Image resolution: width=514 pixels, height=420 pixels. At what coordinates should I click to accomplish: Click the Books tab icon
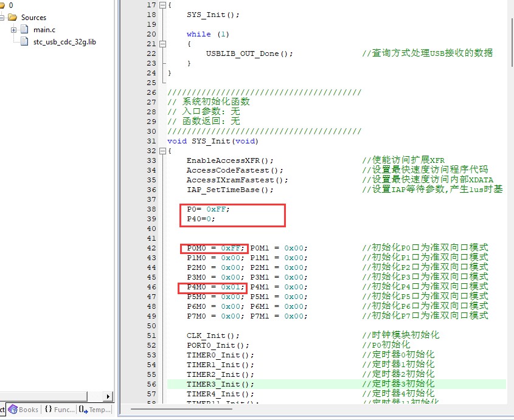pos(13,410)
